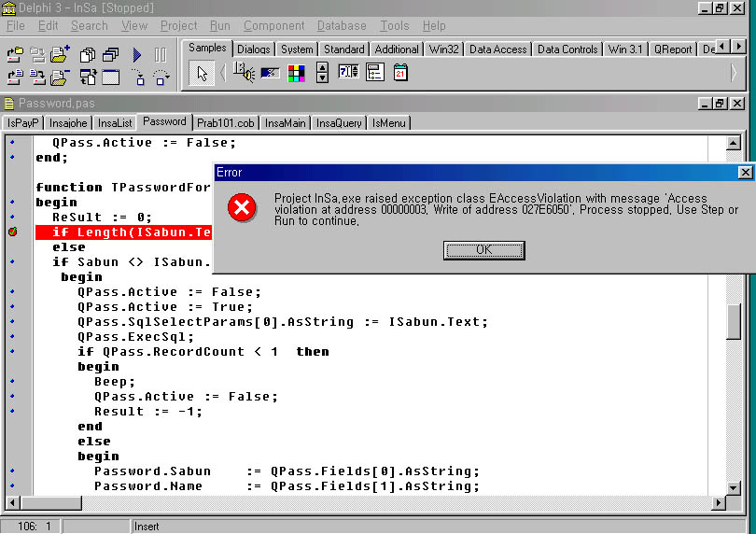Select the ColorGrid component in the palette
The image size is (756, 534).
(296, 73)
